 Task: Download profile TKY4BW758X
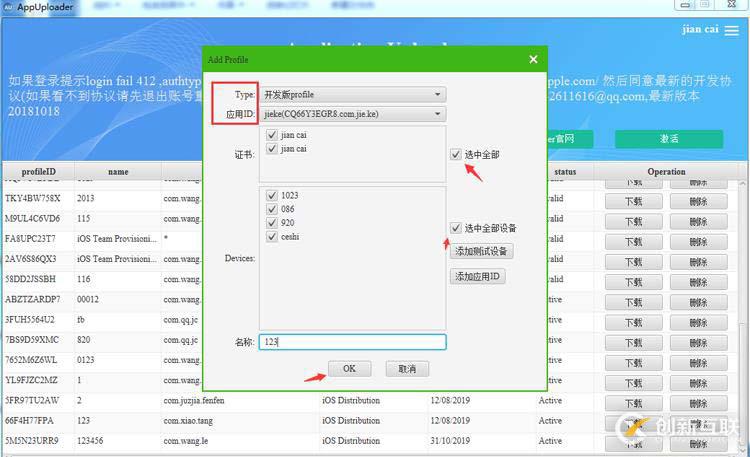tap(633, 201)
